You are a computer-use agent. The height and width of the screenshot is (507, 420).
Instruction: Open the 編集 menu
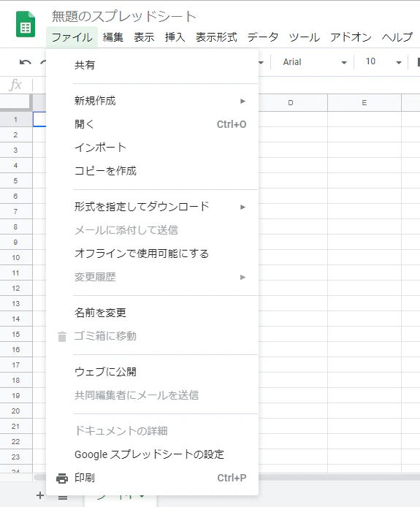[113, 37]
